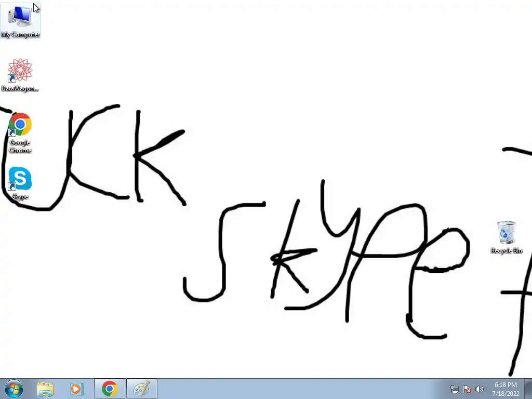532x399 pixels.
Task: Open the Action Center flag icon
Action: (x=467, y=389)
